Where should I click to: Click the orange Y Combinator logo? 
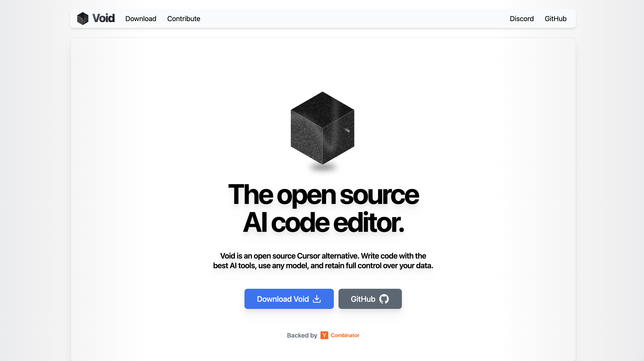click(x=324, y=335)
